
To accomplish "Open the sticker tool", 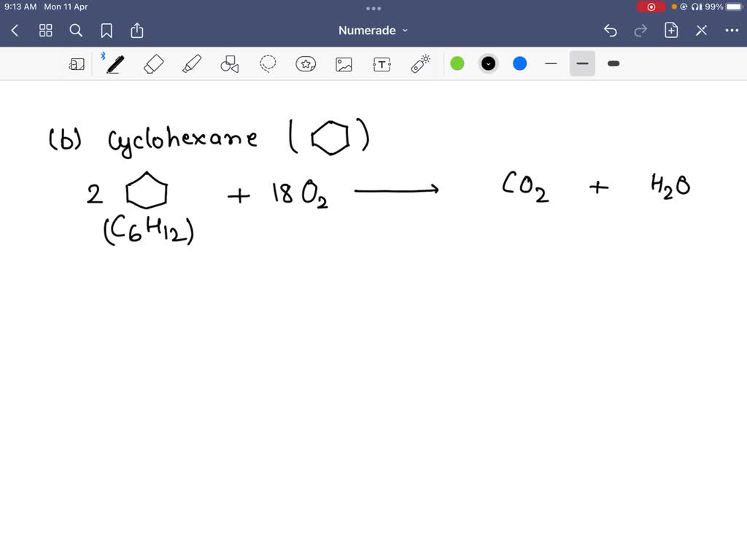I will 306,63.
